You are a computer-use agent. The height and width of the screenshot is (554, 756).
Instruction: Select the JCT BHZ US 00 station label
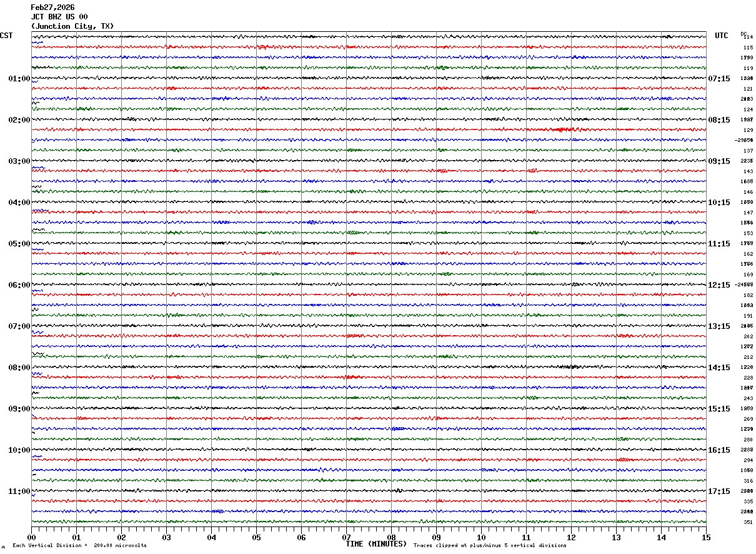[x=59, y=17]
